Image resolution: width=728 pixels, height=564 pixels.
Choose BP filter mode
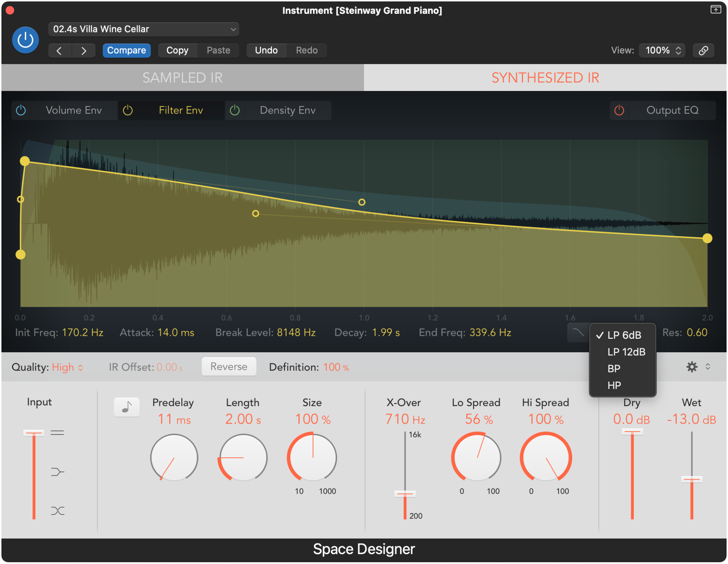[x=623, y=369]
